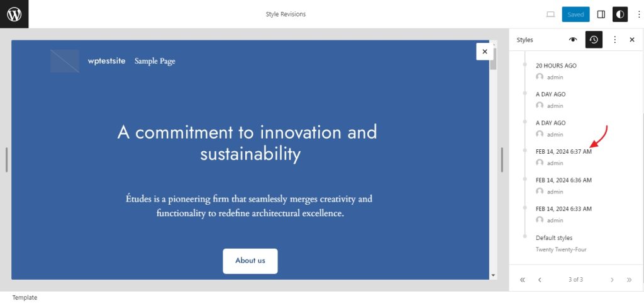Go to the first revisions page

523,280
